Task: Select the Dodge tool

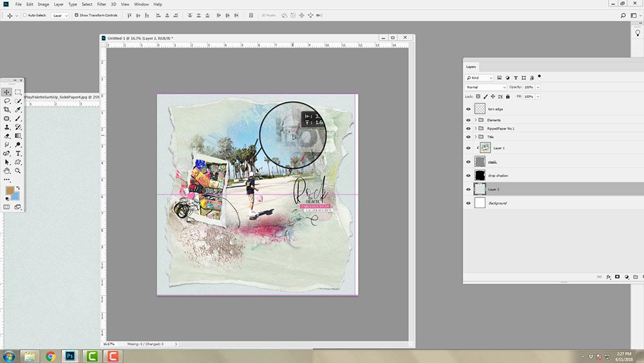Action: tap(18, 144)
